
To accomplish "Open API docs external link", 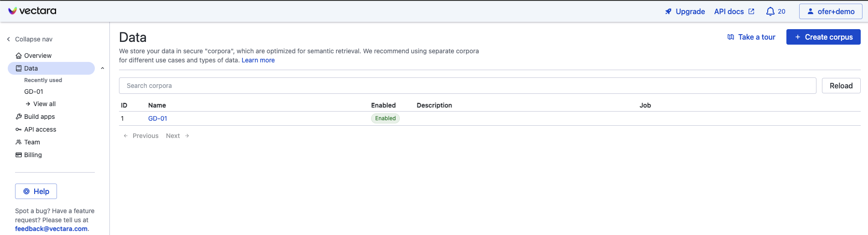I will pos(734,11).
